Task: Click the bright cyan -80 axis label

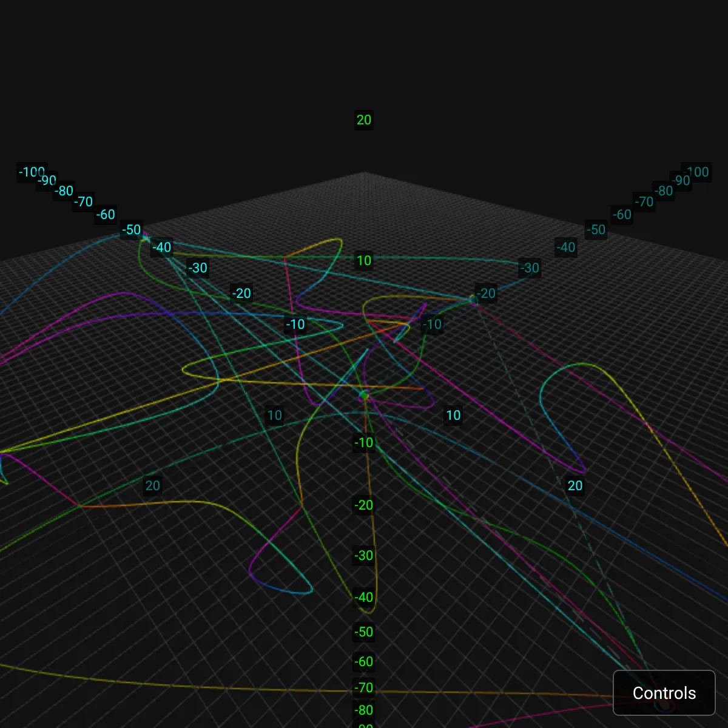Action: click(64, 191)
